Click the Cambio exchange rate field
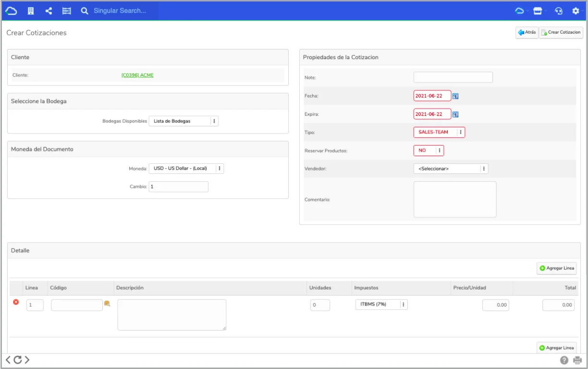588x369 pixels. (x=179, y=186)
